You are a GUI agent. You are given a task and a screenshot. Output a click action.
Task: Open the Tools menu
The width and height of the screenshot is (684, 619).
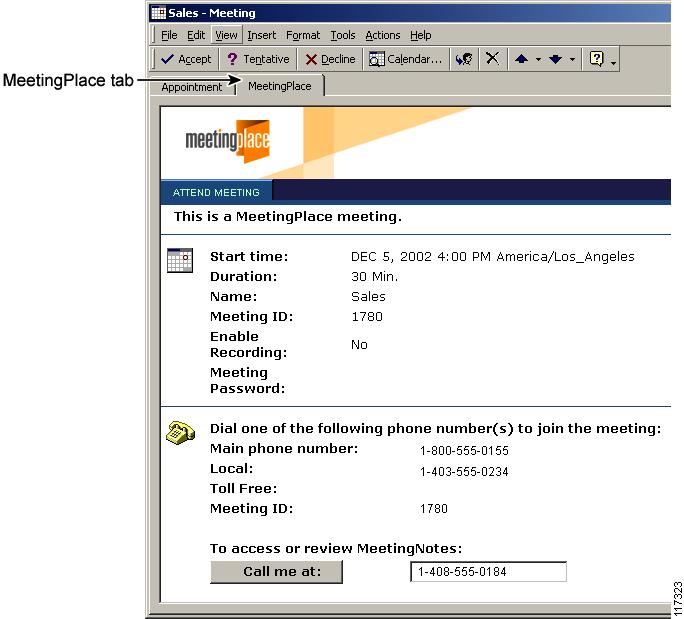point(342,35)
